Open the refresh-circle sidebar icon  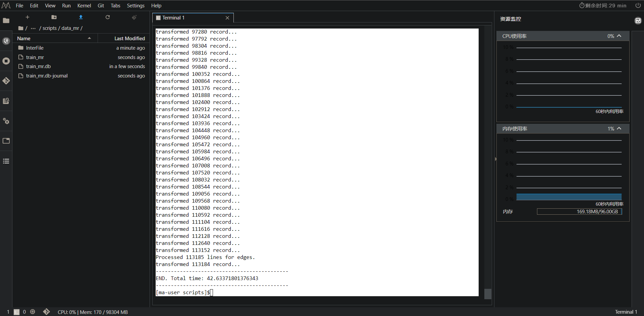[x=6, y=41]
